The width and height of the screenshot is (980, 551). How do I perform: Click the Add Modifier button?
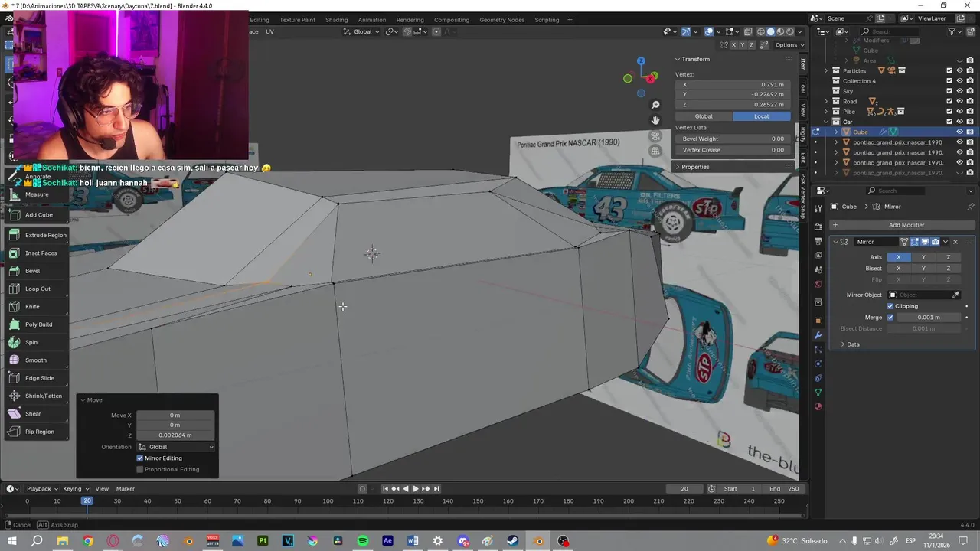pyautogui.click(x=906, y=225)
